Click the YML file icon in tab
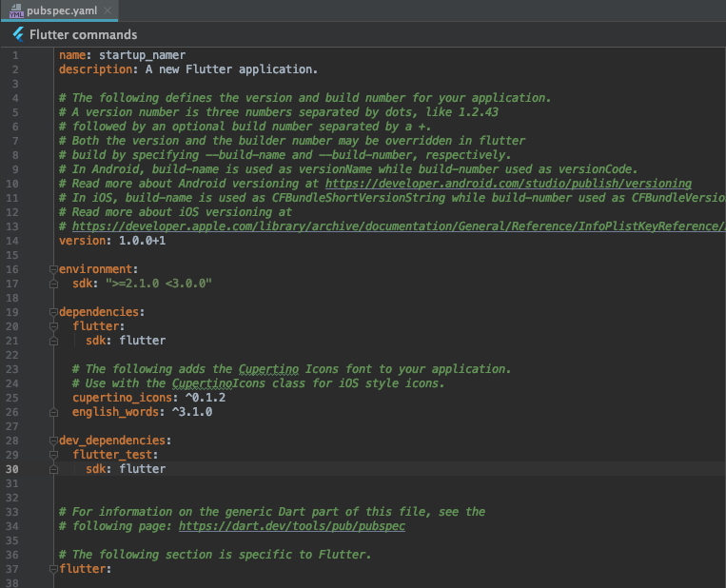This screenshot has height=588, width=726. coord(16,10)
